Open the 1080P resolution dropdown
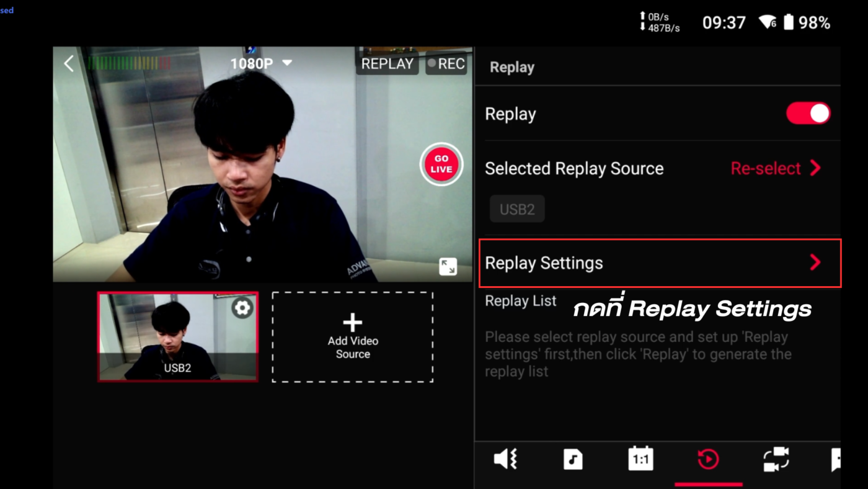The height and width of the screenshot is (489, 868). coord(261,63)
